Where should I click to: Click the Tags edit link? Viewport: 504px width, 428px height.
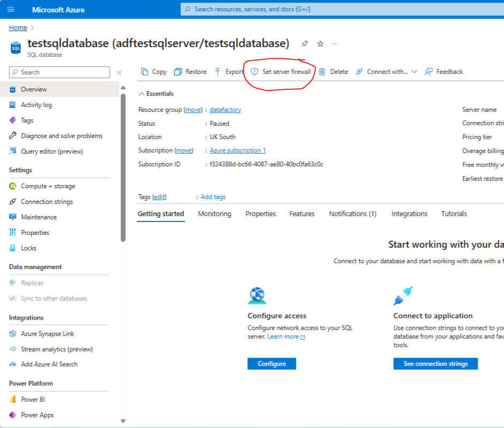(x=159, y=197)
